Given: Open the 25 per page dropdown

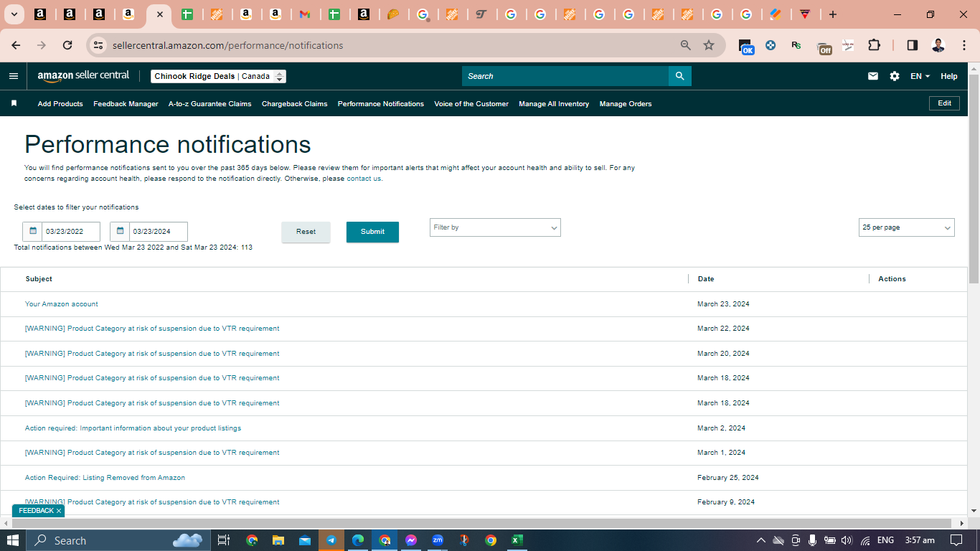Looking at the screenshot, I should tap(907, 227).
